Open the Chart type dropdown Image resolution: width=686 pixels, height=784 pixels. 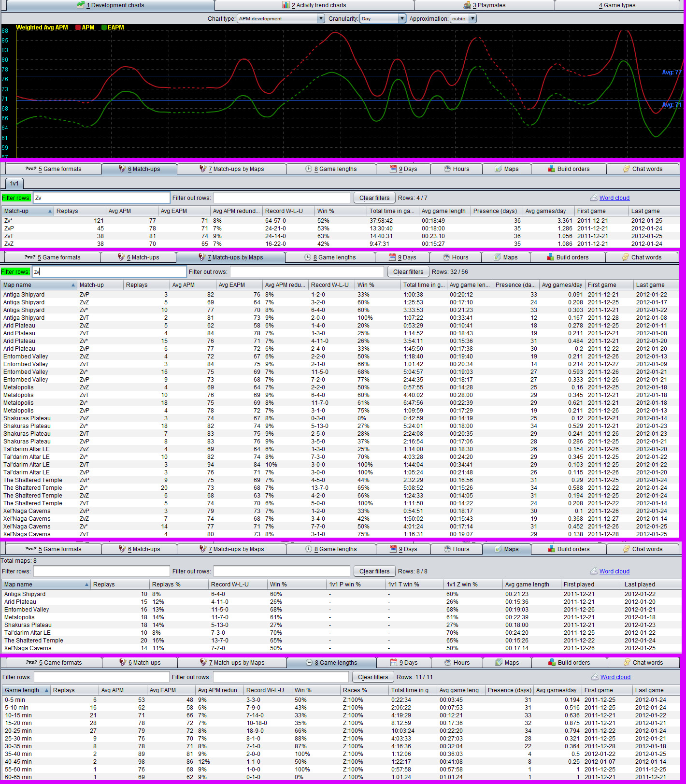point(321,18)
